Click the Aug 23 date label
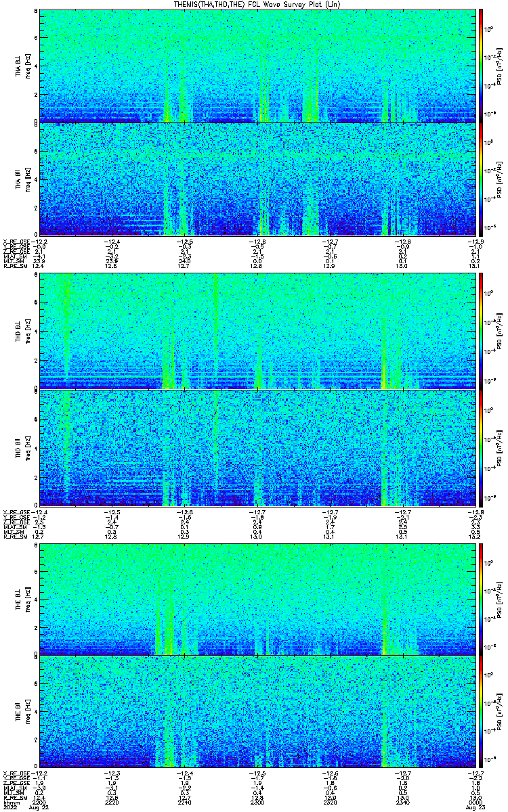508x812 pixels. tap(474, 807)
